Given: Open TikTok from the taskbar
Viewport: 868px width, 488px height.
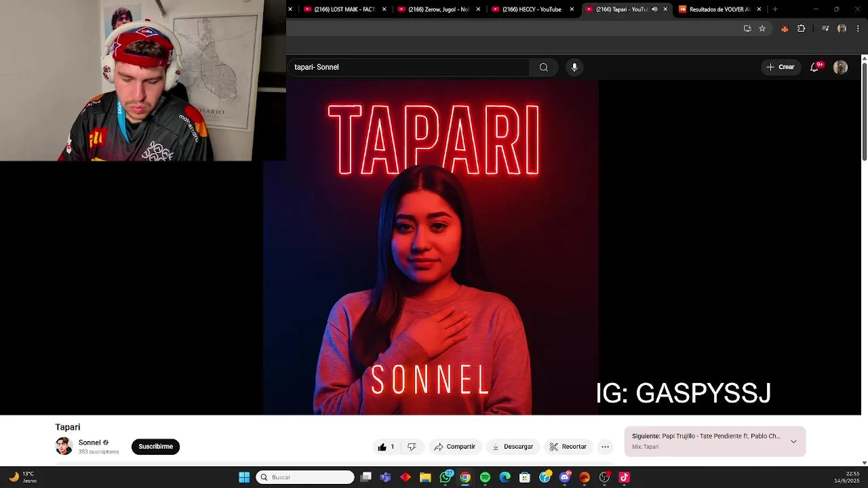Looking at the screenshot, I should [x=625, y=477].
